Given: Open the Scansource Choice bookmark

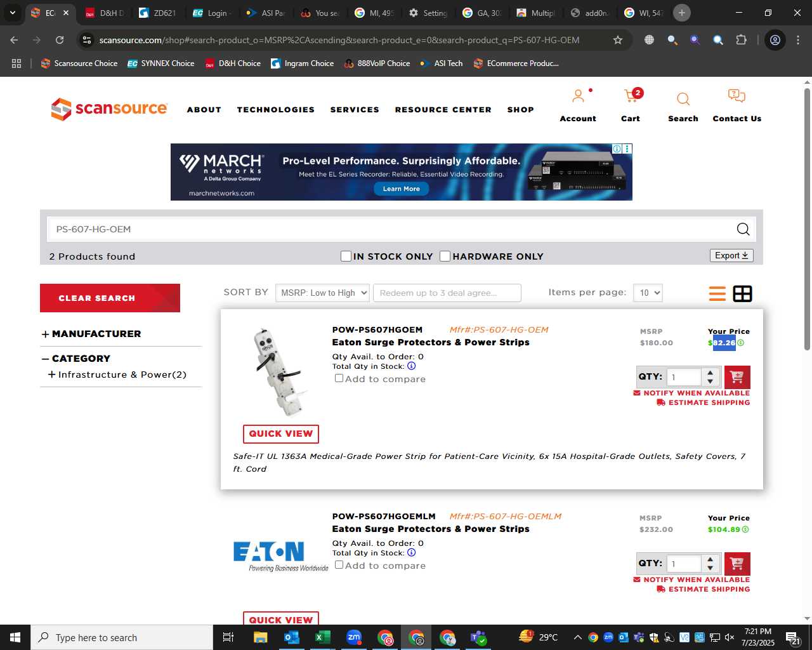Looking at the screenshot, I should [x=79, y=63].
